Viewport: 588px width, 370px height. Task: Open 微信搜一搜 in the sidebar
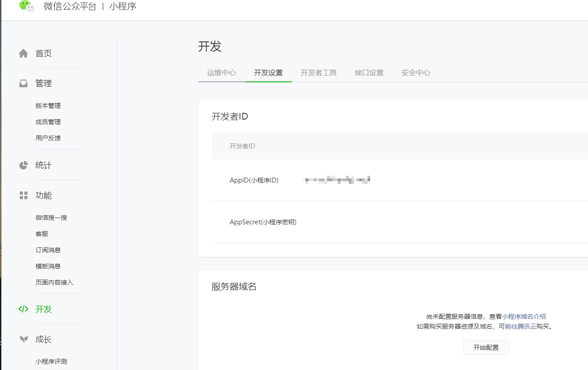point(51,218)
